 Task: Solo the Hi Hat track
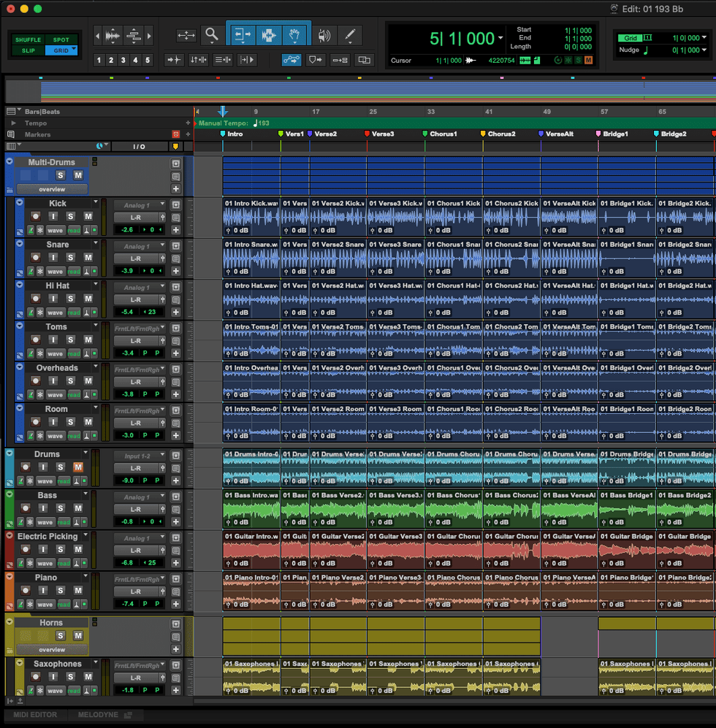coord(71,299)
